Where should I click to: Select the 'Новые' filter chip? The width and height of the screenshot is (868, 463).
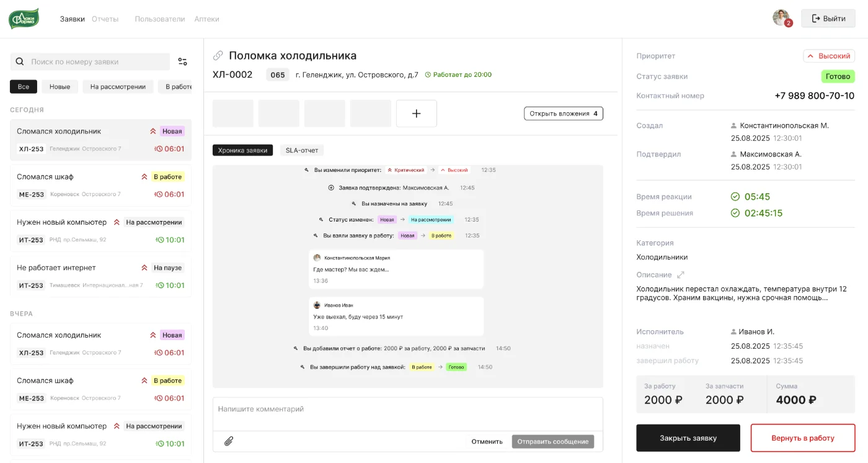[60, 87]
